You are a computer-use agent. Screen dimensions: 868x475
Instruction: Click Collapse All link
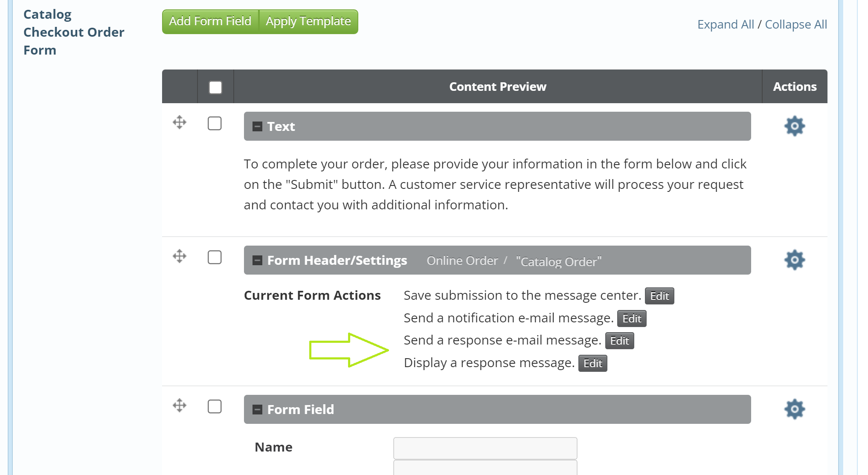click(795, 25)
